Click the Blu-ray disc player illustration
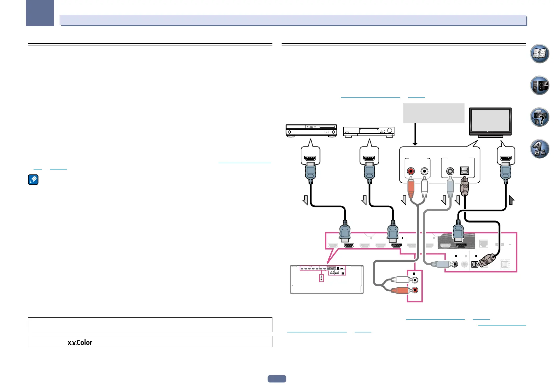The image size is (554, 392). [311, 131]
